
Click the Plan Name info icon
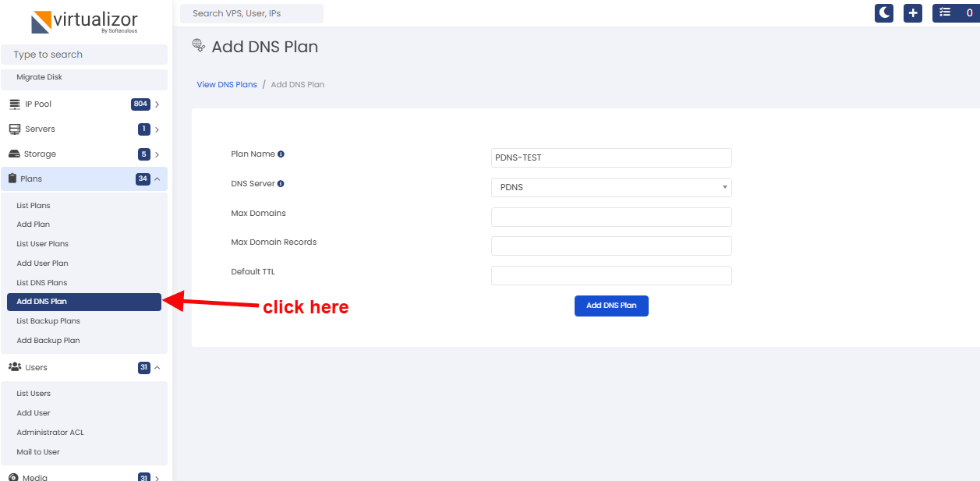[x=281, y=154]
